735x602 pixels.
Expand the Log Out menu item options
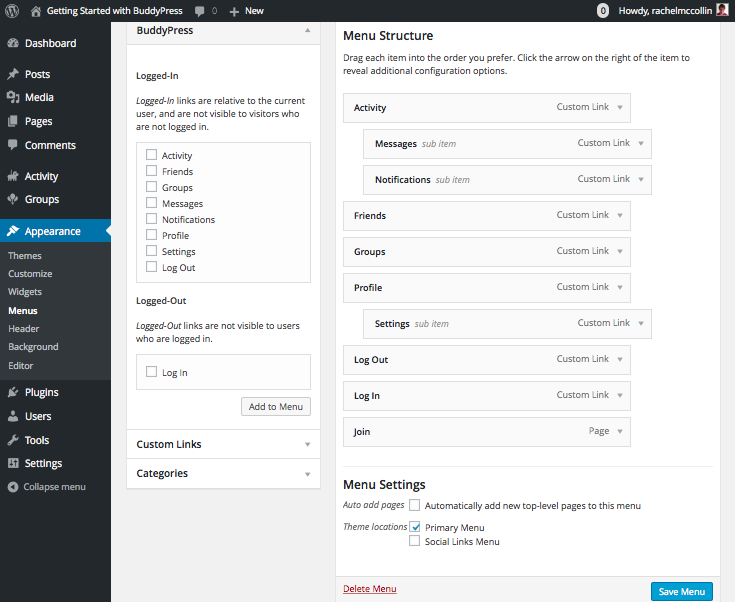620,360
